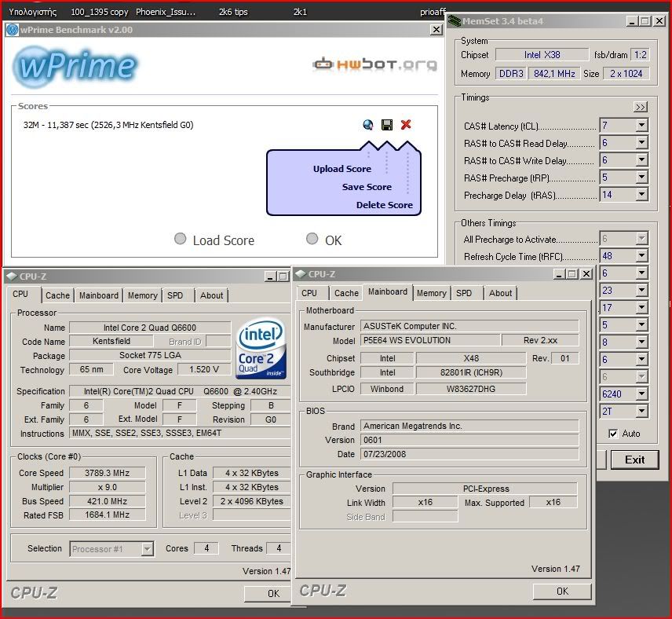Open the MemSet dropdown showing 6240
672x619 pixels.
click(641, 394)
